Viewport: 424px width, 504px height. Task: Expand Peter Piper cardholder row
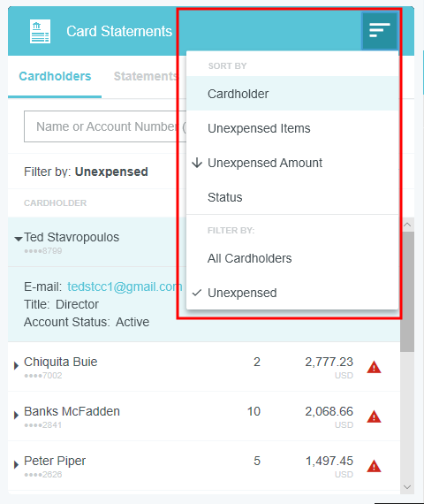point(16,464)
